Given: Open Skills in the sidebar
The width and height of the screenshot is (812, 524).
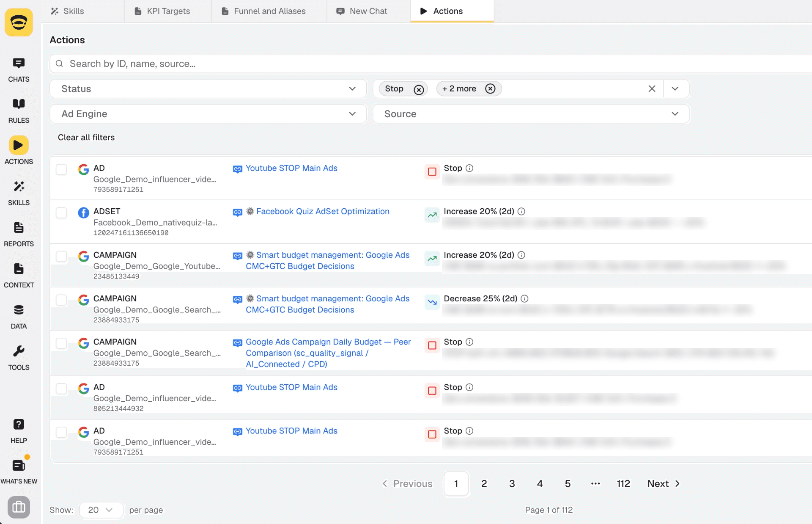Looking at the screenshot, I should [19, 193].
